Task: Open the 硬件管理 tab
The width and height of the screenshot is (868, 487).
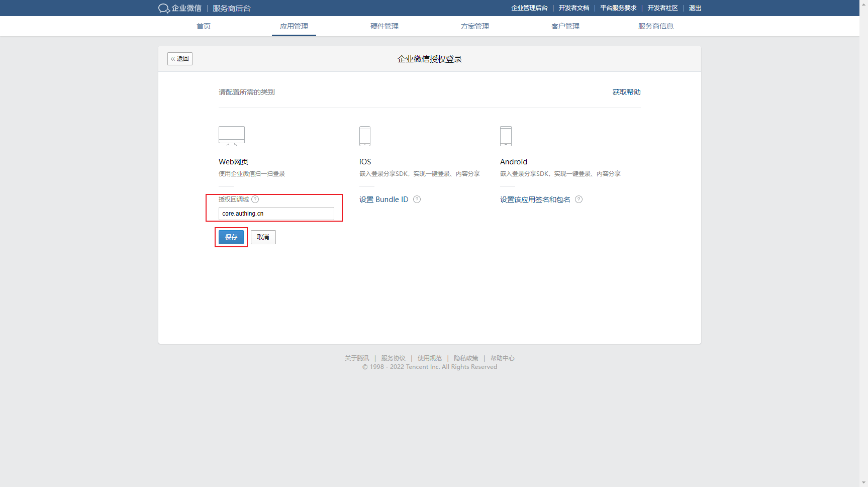Action: tap(384, 26)
